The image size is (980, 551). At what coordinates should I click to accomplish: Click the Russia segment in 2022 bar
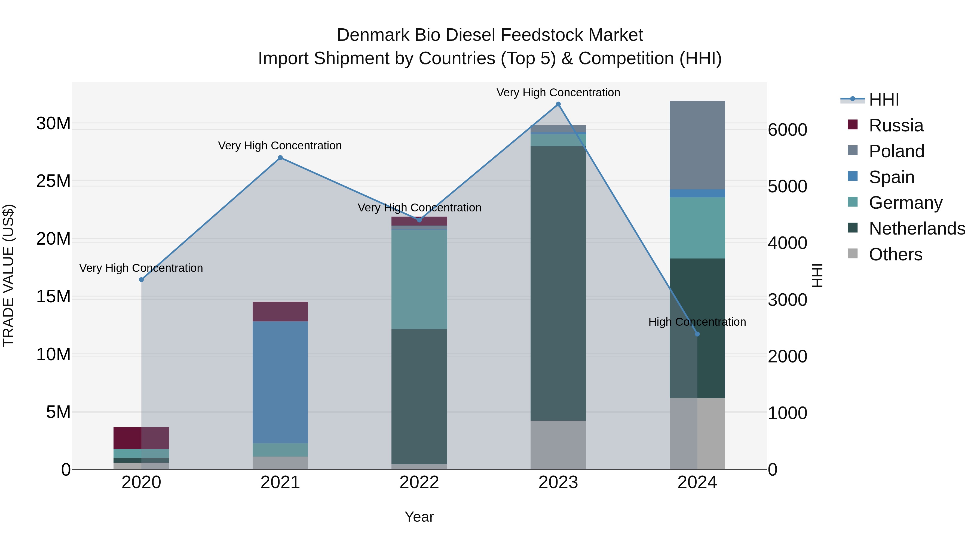coord(419,221)
